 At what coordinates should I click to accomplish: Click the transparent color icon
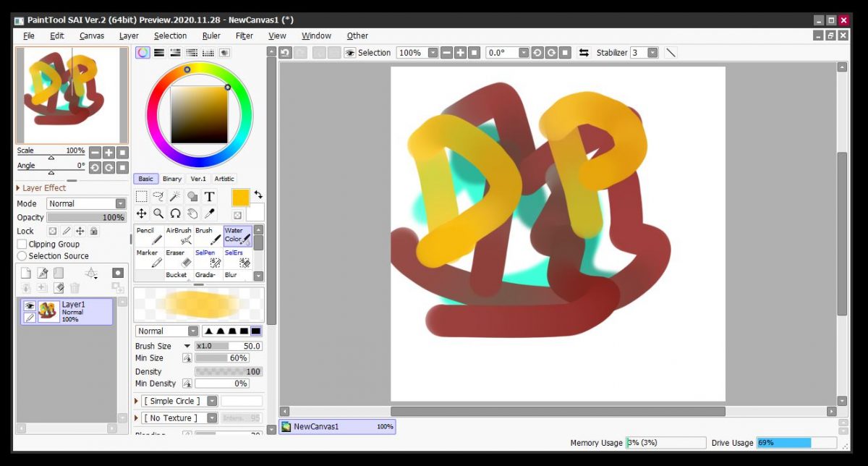(237, 215)
